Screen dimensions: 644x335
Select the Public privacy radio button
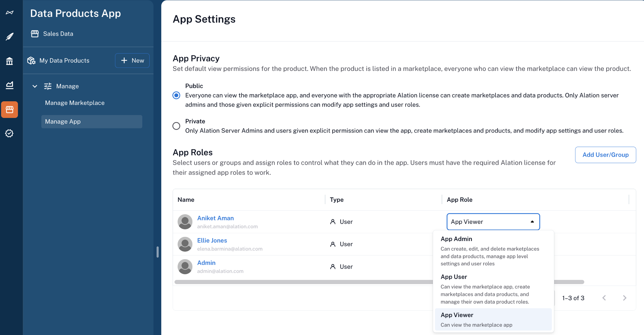click(176, 95)
